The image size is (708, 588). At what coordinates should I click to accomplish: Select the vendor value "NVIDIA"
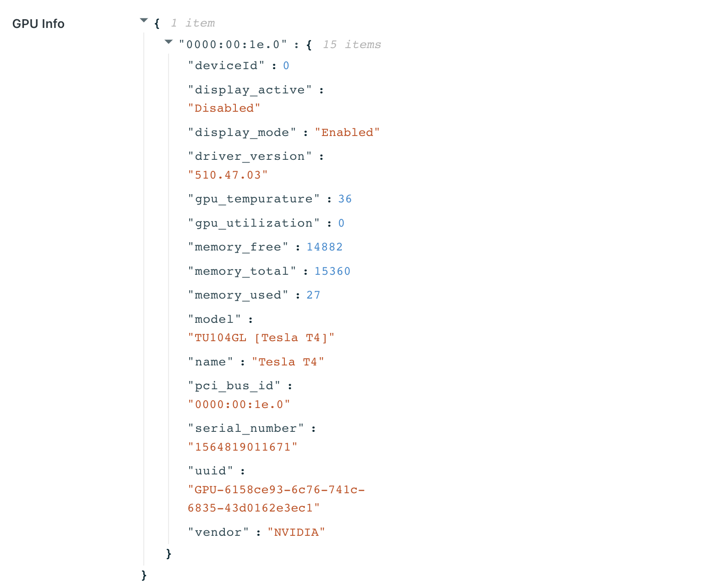click(x=296, y=533)
